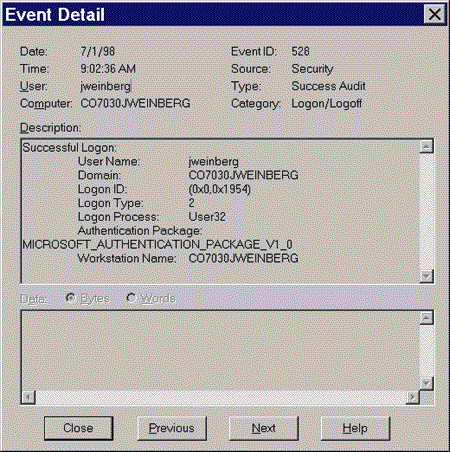This screenshot has width=450, height=452.
Task: Close the Event Detail dialog with X
Action: coord(435,14)
